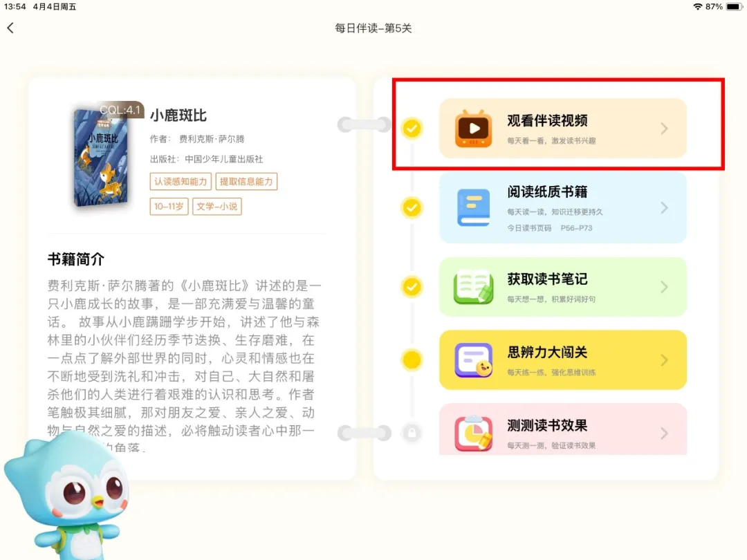Expand chevron on 思辨力大闯关 card

tap(664, 360)
